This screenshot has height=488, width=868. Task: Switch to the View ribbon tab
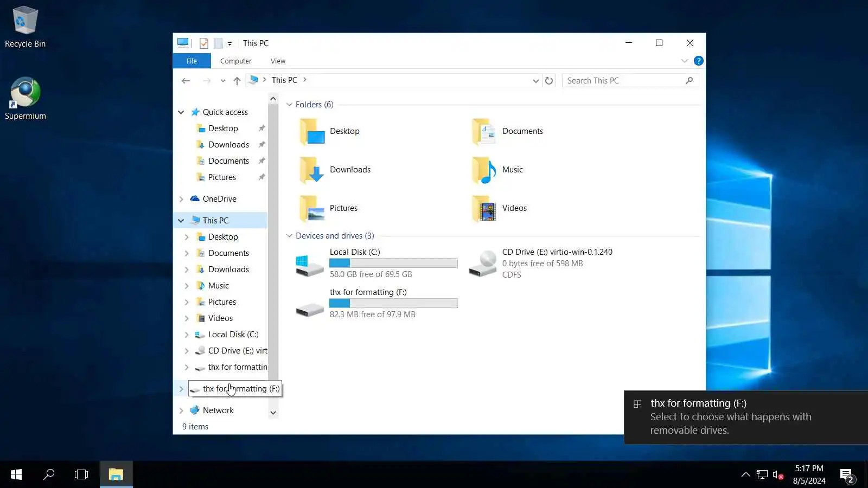pos(278,61)
